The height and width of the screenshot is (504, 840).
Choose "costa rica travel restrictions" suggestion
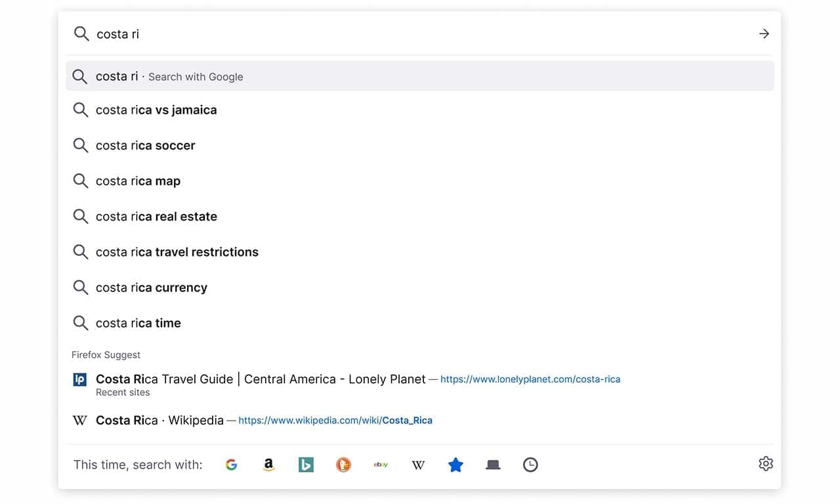(x=177, y=252)
